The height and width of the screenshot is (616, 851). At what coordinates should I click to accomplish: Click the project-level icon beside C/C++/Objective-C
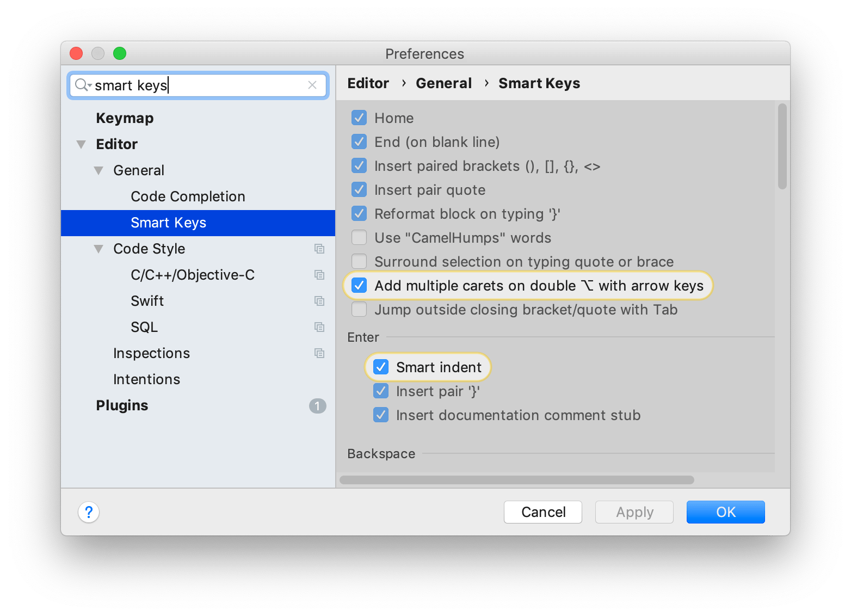(x=319, y=275)
